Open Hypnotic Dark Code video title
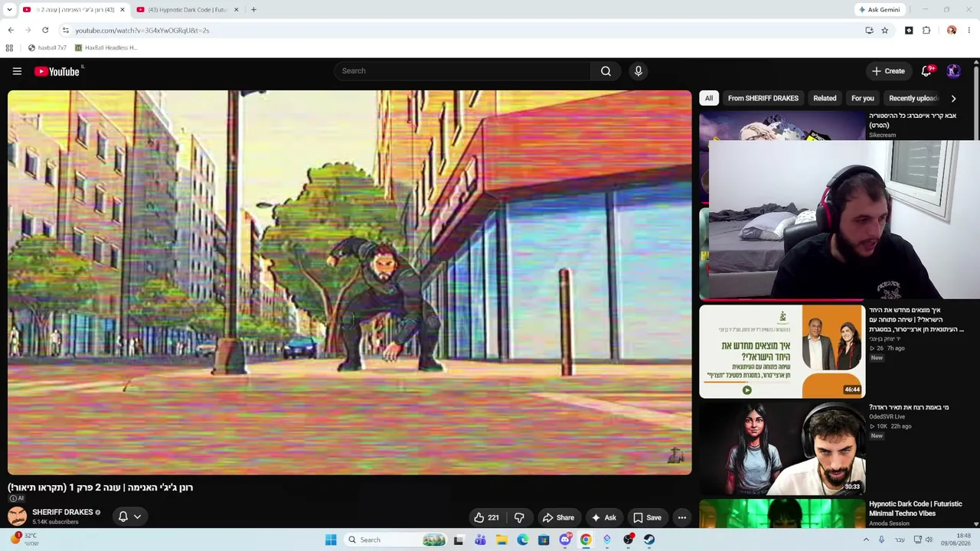 [915, 509]
